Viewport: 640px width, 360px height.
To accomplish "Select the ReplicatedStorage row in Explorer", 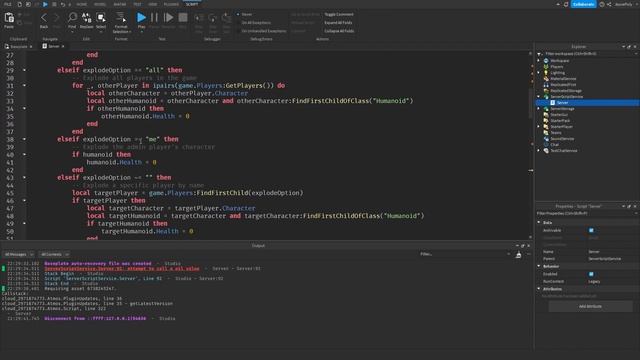I will click(587, 91).
